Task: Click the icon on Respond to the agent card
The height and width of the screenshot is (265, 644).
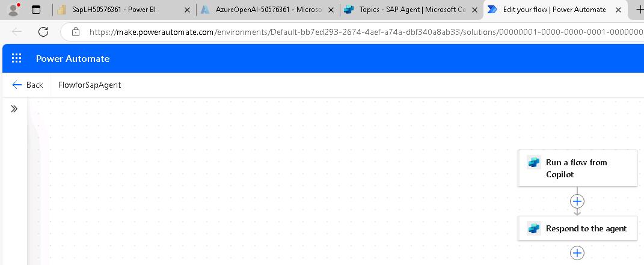Action: [533, 228]
